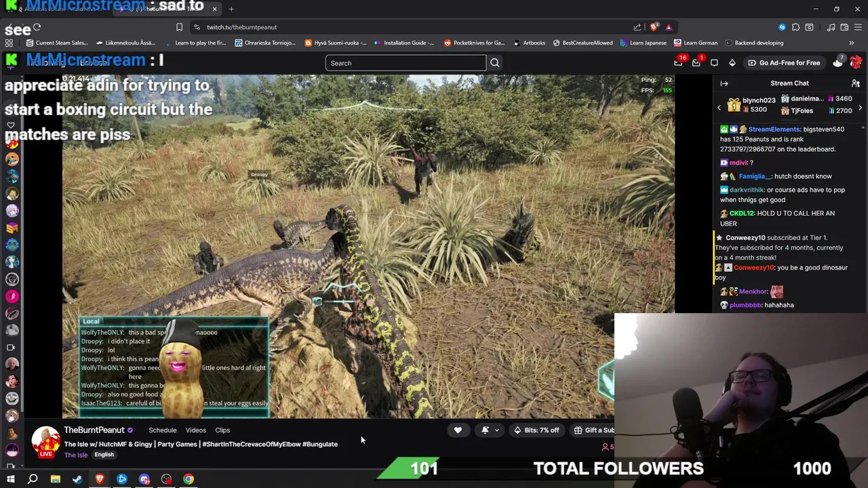Click StreamElements username in chat

click(774, 129)
